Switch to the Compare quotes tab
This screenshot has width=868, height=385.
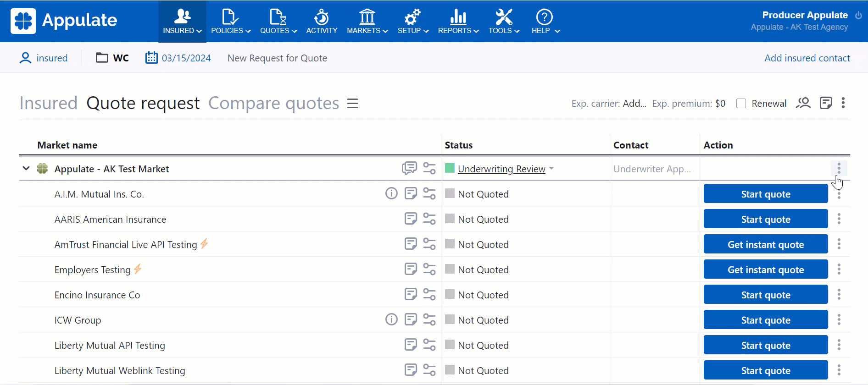click(x=273, y=104)
